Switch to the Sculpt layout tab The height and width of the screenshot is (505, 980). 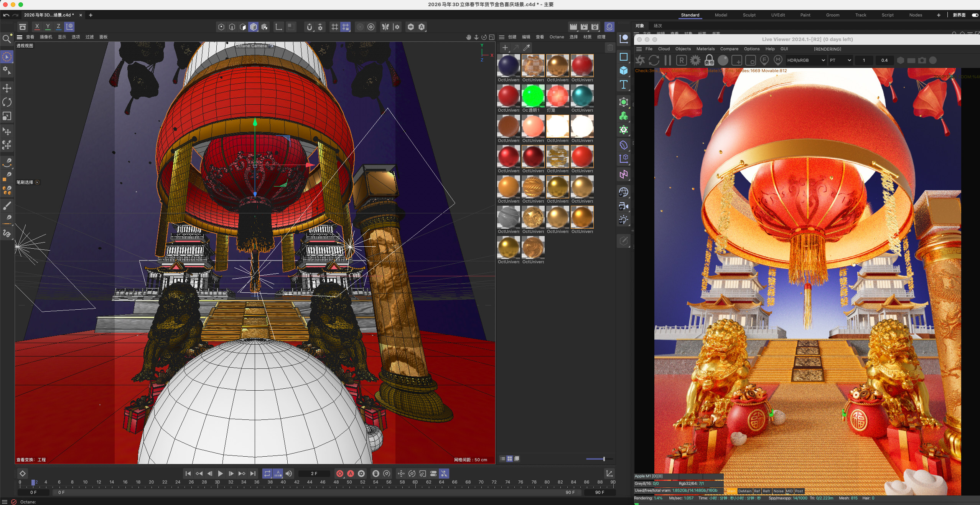pyautogui.click(x=749, y=15)
